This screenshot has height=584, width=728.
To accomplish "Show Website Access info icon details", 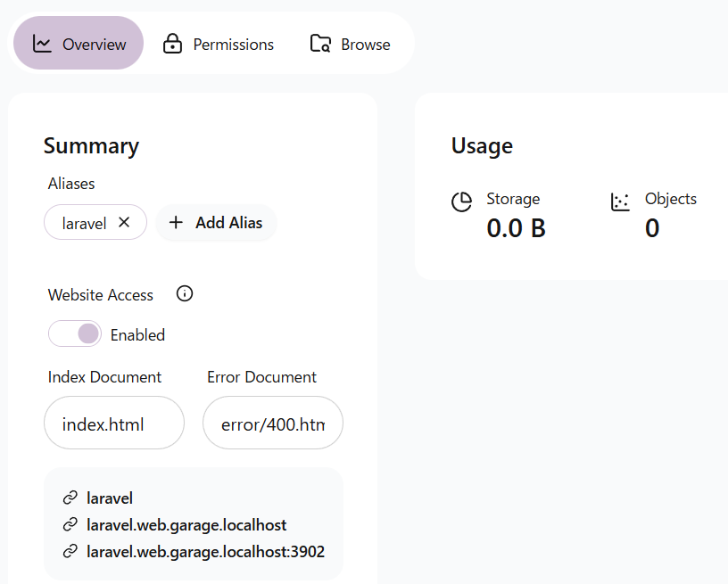I will (185, 294).
